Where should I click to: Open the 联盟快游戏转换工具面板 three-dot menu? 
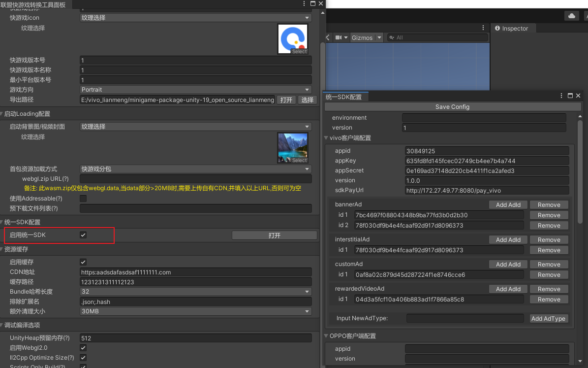(305, 3)
